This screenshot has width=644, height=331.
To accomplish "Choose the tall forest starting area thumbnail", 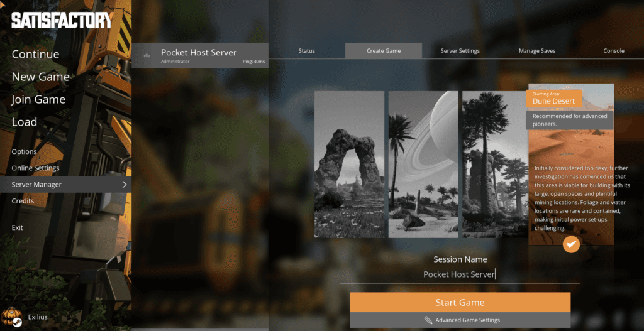I will [496, 165].
